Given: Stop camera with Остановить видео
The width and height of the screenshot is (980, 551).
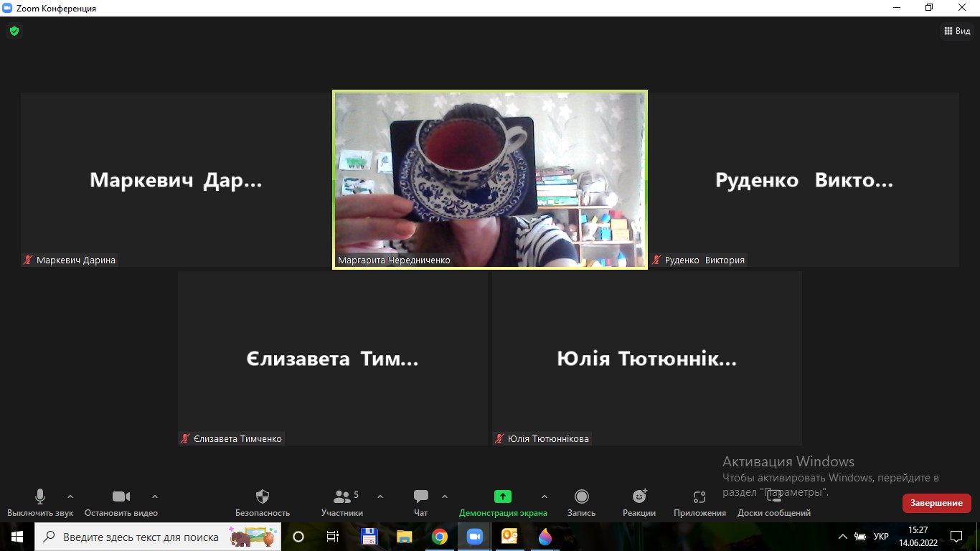Looking at the screenshot, I should click(121, 502).
